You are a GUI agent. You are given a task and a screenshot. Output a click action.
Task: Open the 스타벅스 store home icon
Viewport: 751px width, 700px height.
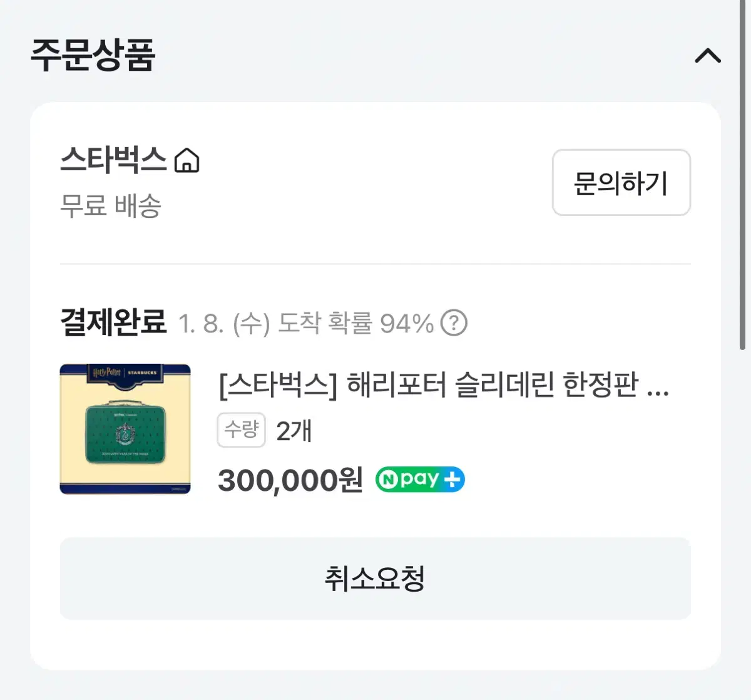tap(186, 160)
